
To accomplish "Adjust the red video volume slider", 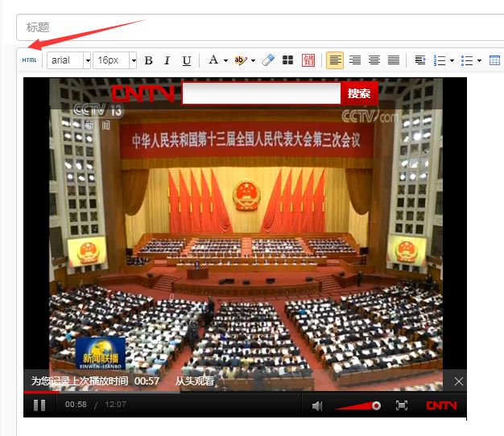I will pos(376,405).
